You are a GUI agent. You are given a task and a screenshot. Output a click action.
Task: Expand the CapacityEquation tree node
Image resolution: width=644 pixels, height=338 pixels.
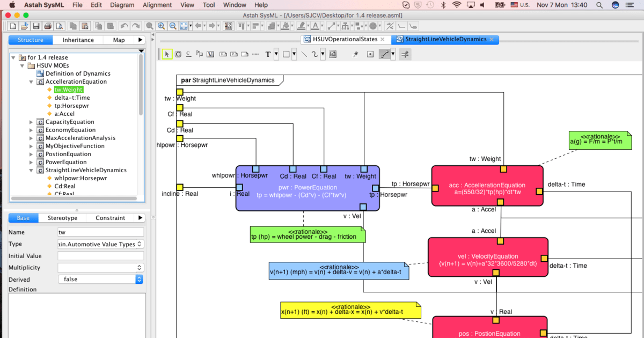pos(31,122)
